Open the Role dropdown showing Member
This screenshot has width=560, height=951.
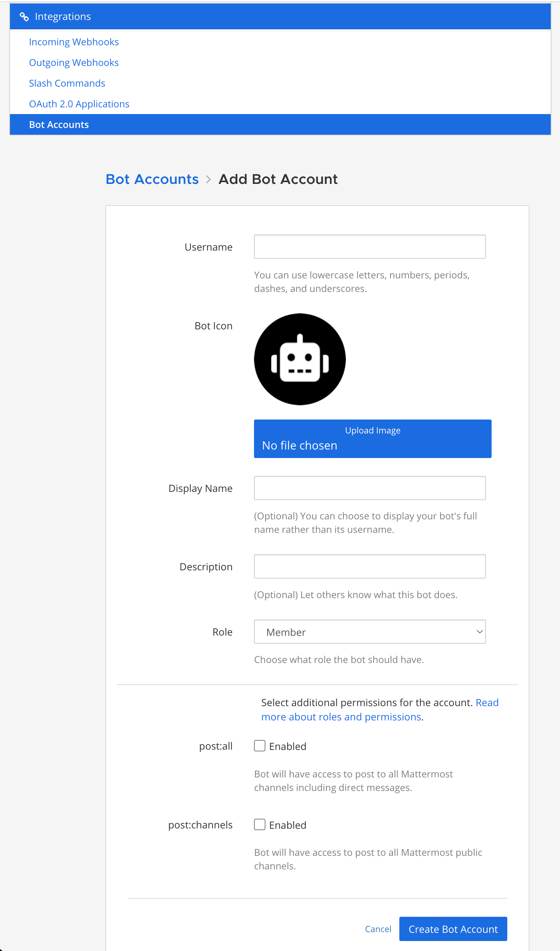point(370,632)
